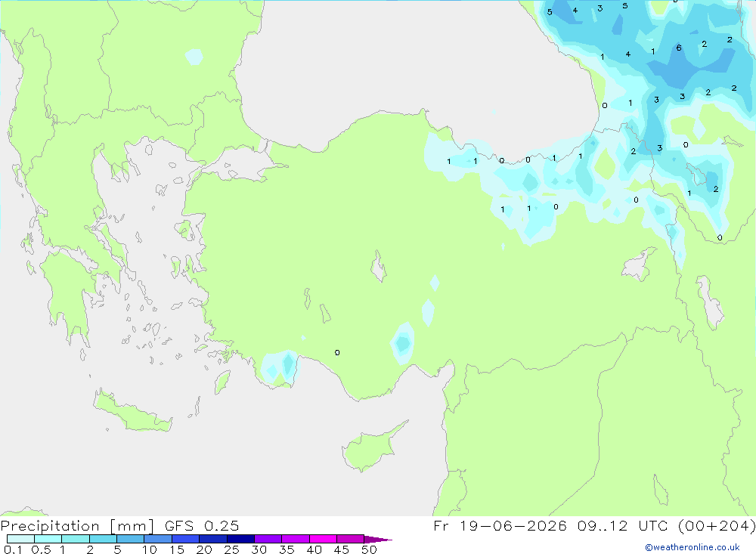Screen dimensions: 756x554
Task: Click the "10" legend scale label
Action: [x=150, y=549]
